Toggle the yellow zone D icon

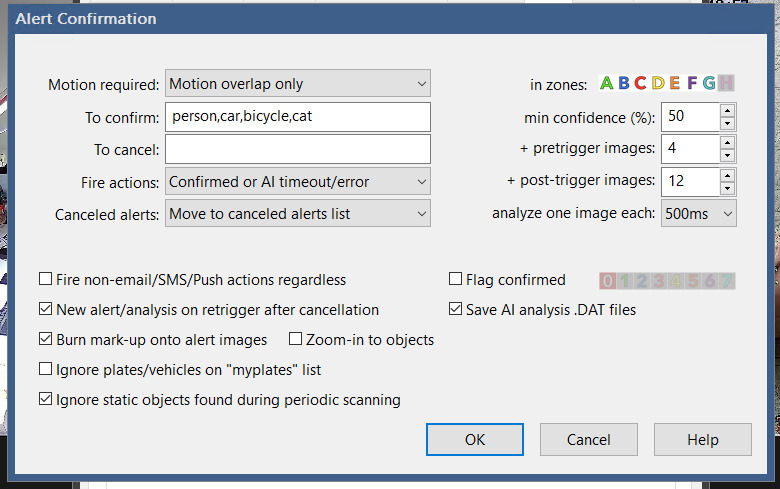[x=658, y=83]
